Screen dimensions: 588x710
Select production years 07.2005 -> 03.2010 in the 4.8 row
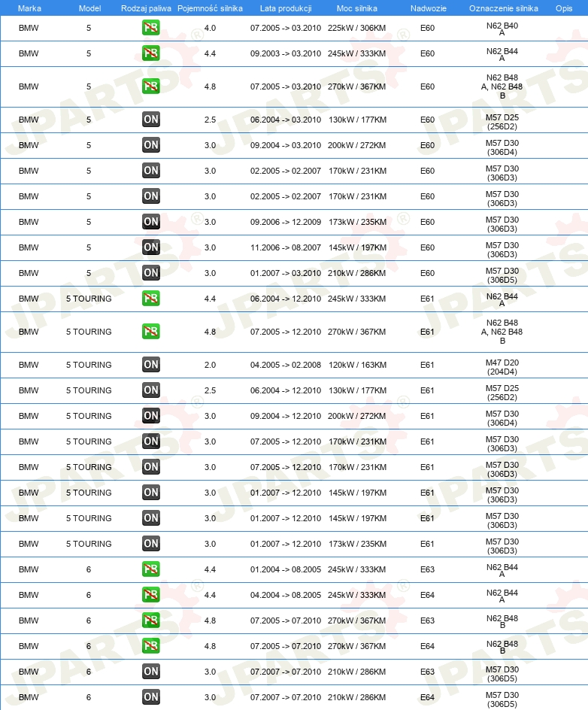click(x=286, y=86)
